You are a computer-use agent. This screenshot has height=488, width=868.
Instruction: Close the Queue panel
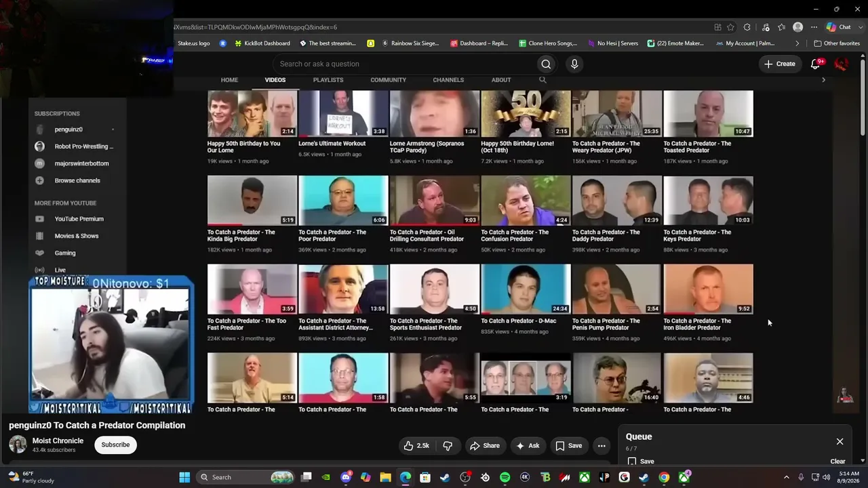coord(840,441)
